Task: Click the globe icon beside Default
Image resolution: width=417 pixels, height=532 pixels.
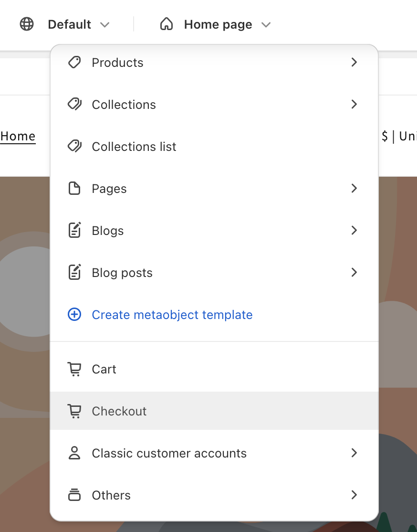Action: 27,24
